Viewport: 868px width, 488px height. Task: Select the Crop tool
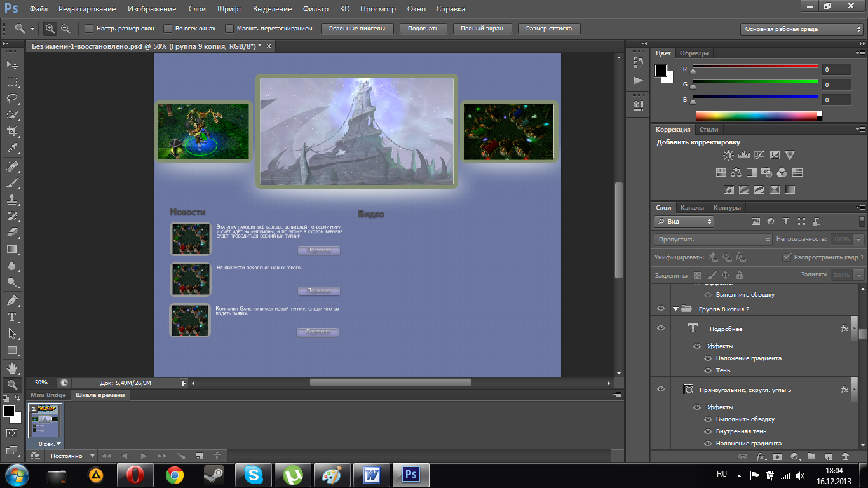click(12, 132)
